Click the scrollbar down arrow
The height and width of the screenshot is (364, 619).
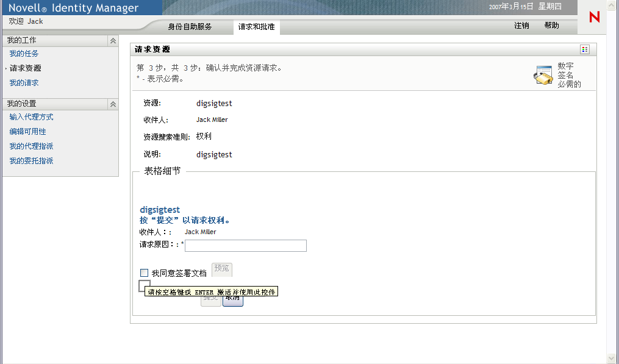pos(612,359)
